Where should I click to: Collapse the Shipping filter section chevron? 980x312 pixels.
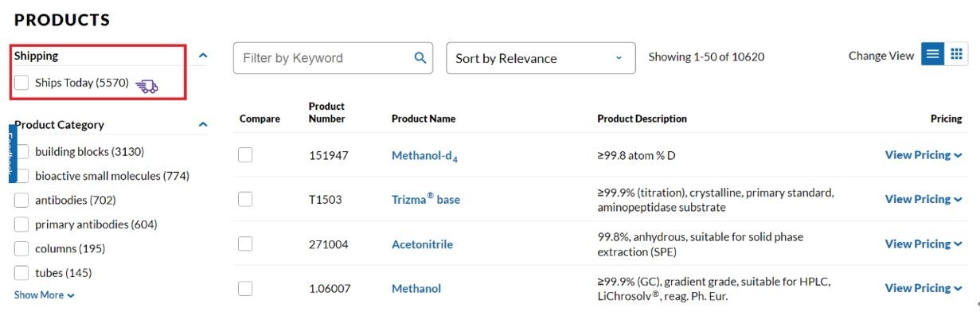(203, 56)
